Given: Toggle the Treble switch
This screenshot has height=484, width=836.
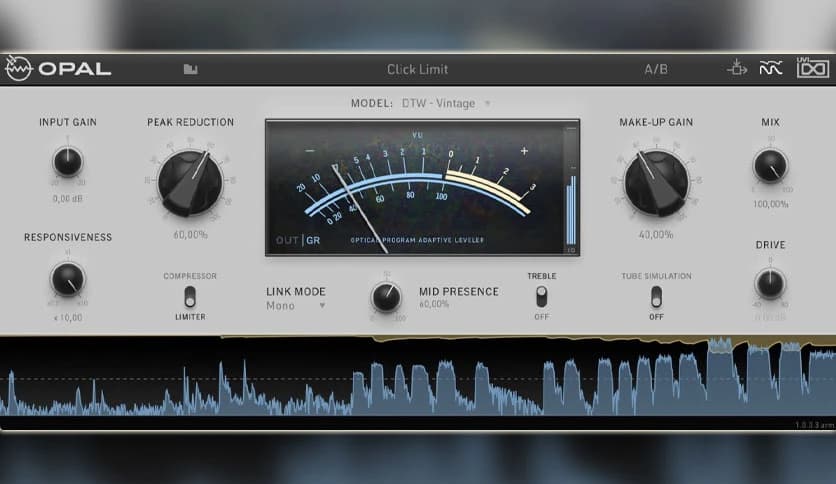Looking at the screenshot, I should [x=541, y=296].
